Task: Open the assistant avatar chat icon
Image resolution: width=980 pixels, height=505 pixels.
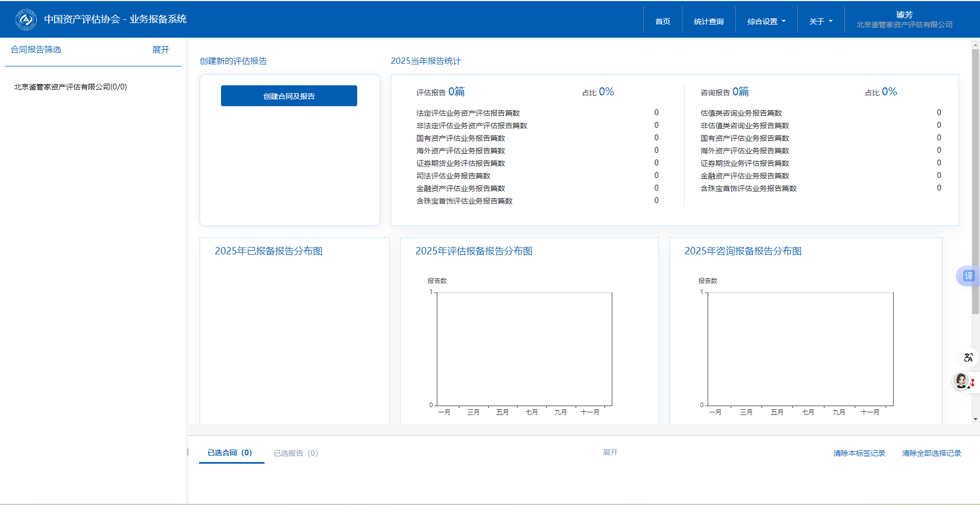Action: pyautogui.click(x=962, y=380)
